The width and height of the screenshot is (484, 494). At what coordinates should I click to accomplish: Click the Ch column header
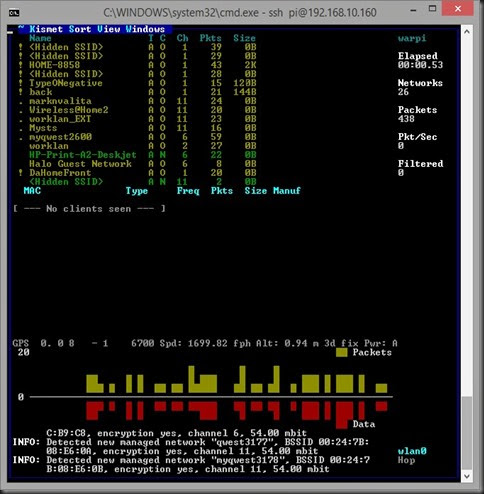point(182,38)
